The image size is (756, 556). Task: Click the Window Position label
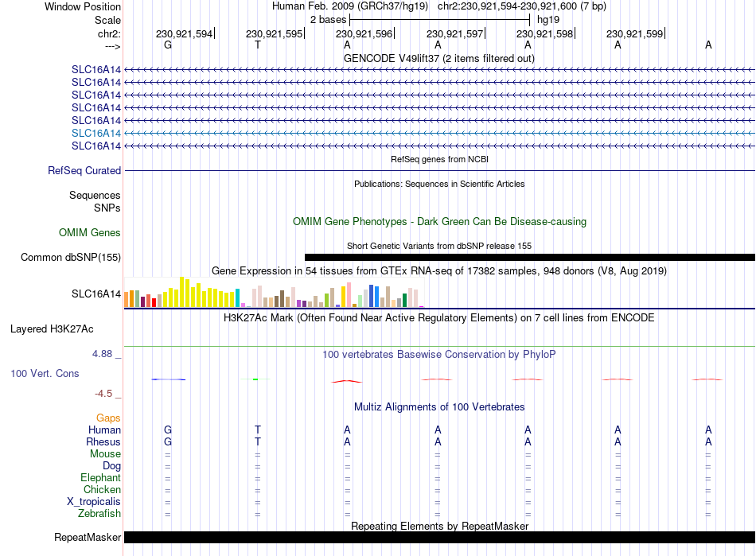click(x=83, y=6)
